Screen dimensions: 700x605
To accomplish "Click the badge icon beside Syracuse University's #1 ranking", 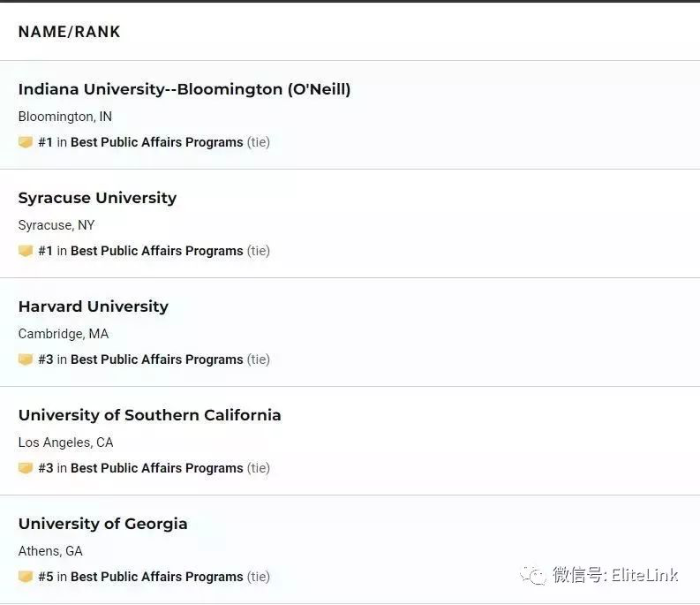I will tap(26, 251).
